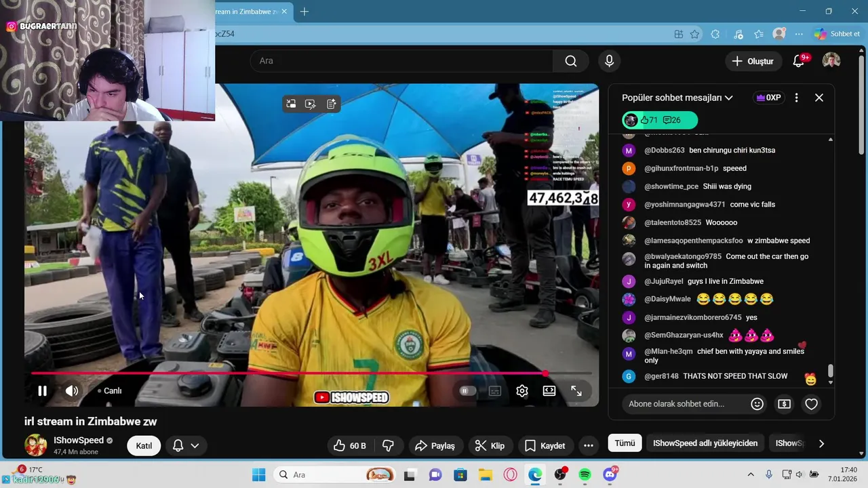
Task: Select the Tümü filter chip
Action: click(625, 443)
